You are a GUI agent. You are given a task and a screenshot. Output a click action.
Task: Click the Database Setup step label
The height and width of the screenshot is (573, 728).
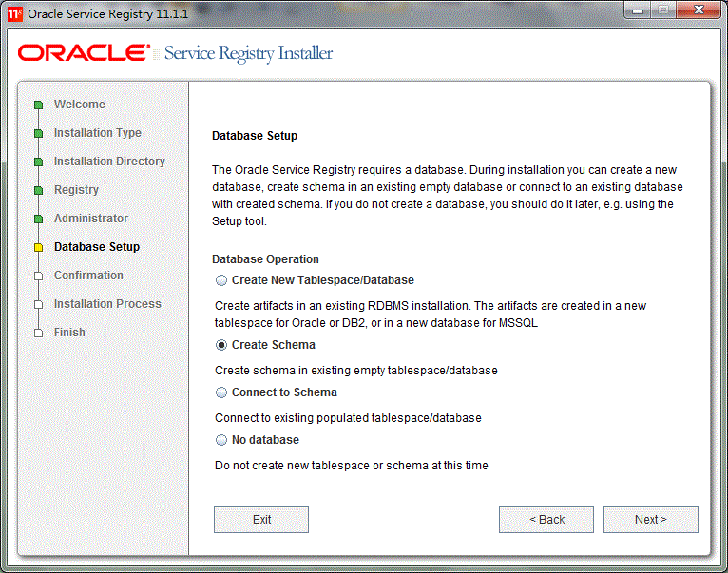pos(97,246)
